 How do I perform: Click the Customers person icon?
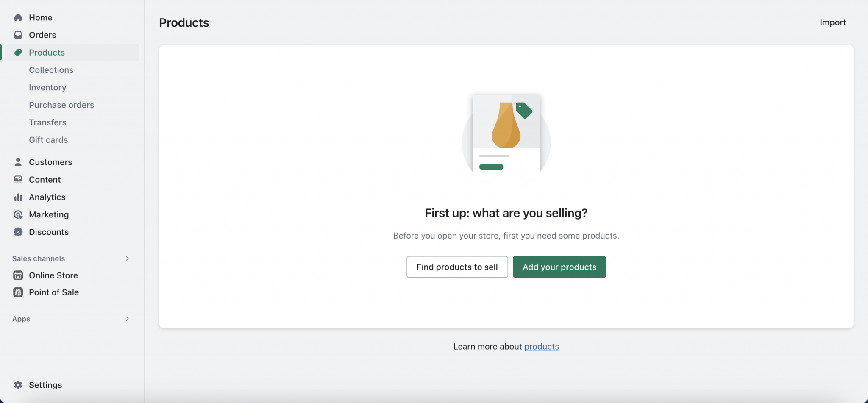point(18,162)
